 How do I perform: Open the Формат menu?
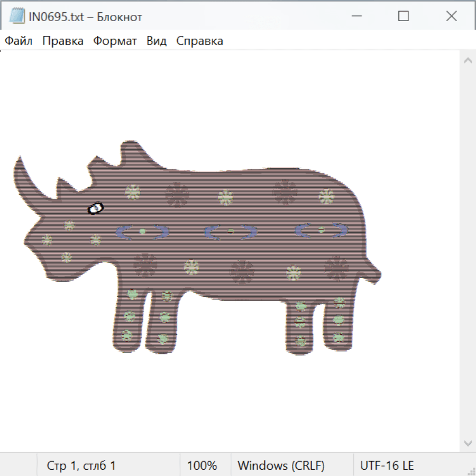tap(115, 41)
